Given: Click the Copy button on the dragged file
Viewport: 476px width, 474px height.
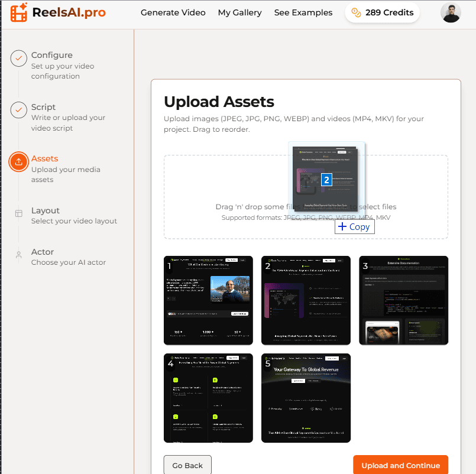Looking at the screenshot, I should coord(354,226).
